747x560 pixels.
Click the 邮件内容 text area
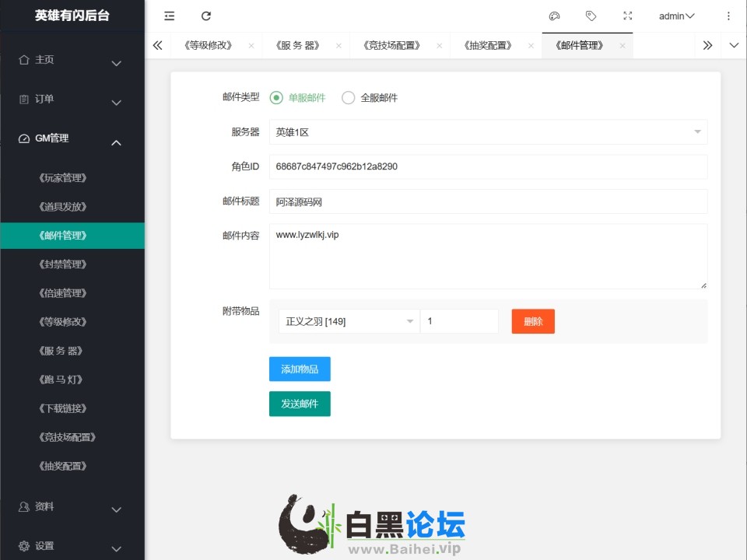(489, 256)
